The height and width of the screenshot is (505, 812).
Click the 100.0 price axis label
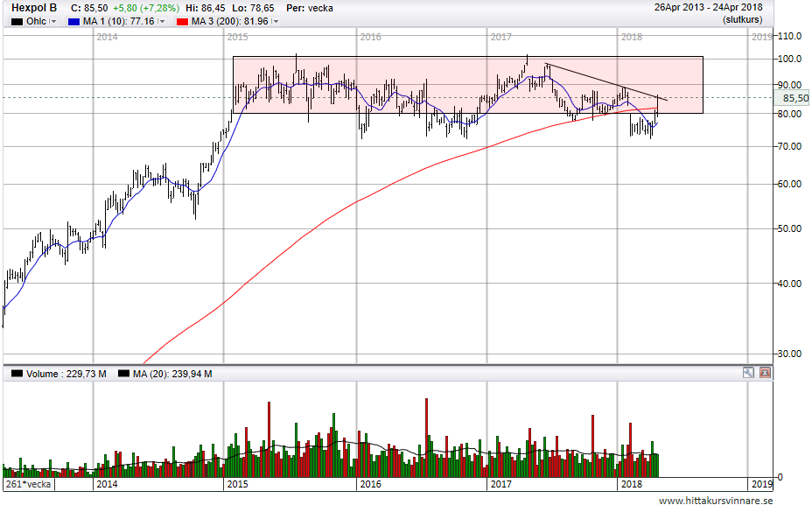click(x=790, y=59)
